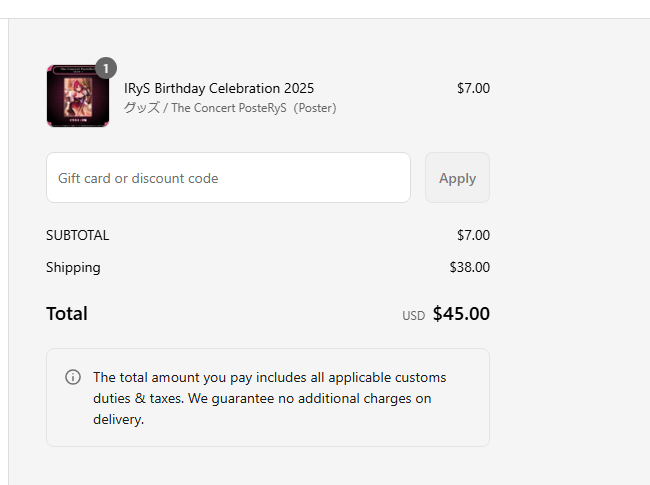Click the $45.00 total amount

tap(461, 314)
